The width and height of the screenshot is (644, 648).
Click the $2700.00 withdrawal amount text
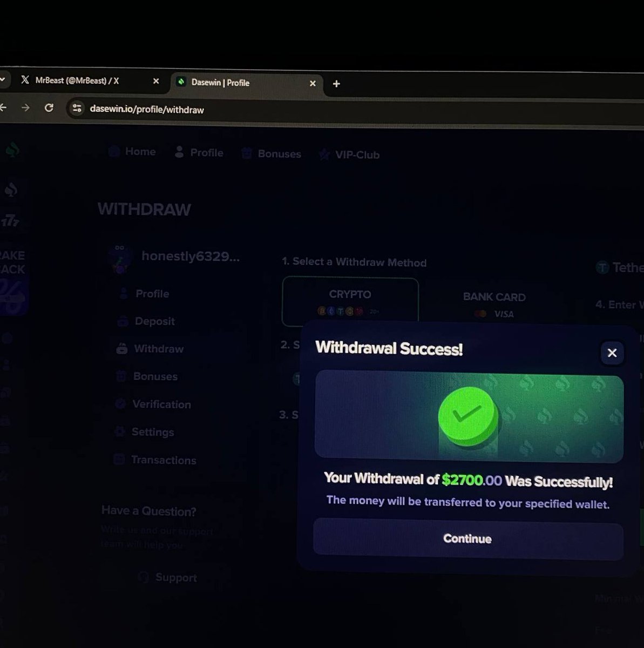pos(472,480)
